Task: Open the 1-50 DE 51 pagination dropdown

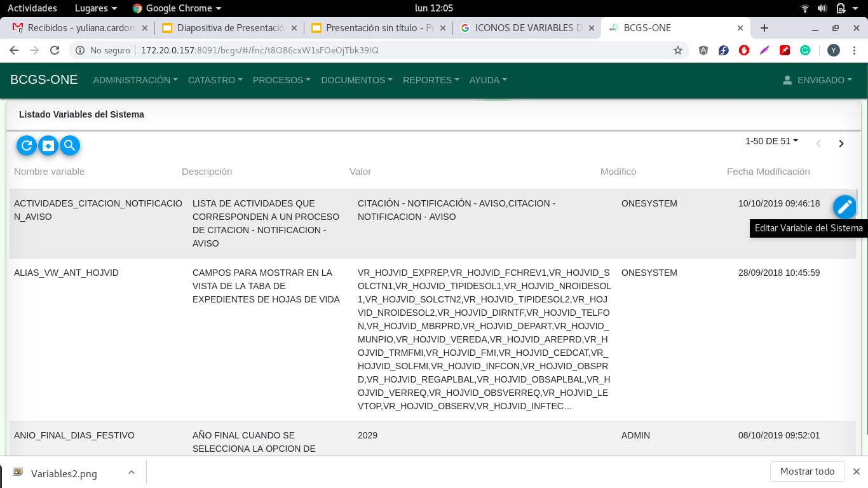Action: pyautogui.click(x=771, y=141)
